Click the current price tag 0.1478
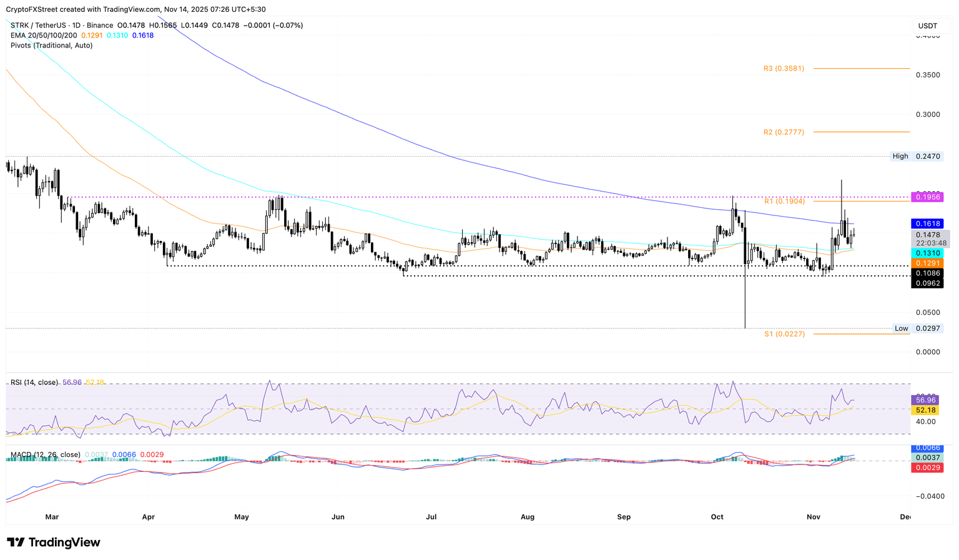The height and width of the screenshot is (560, 959). click(x=928, y=233)
